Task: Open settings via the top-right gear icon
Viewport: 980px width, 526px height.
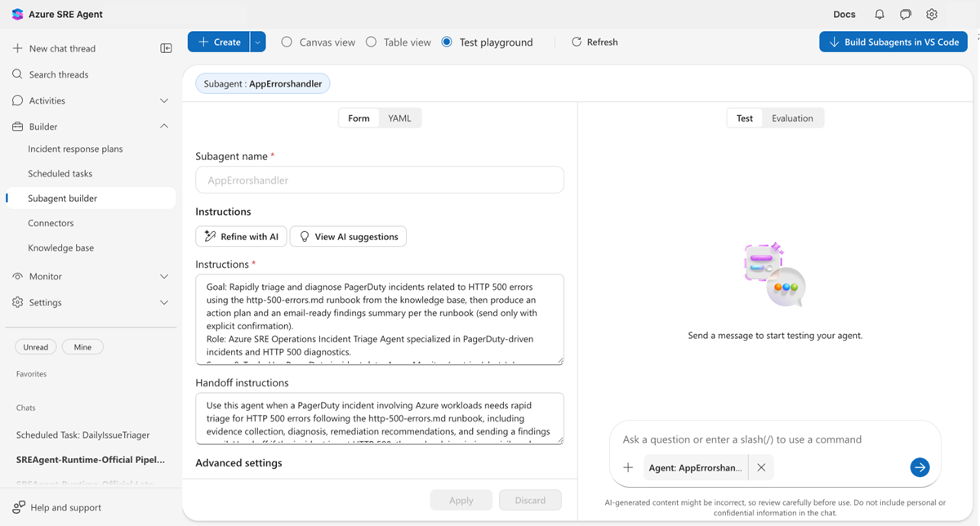Action: point(932,14)
